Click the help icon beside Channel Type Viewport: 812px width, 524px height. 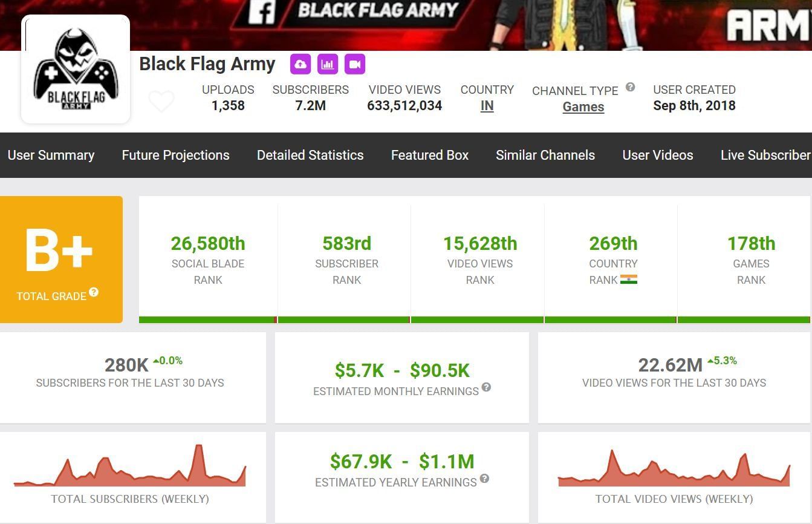tap(630, 87)
